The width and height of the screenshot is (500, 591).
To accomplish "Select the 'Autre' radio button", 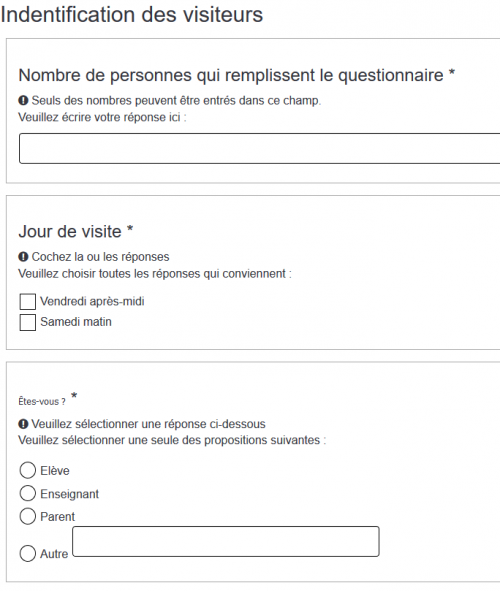I will coord(28,554).
